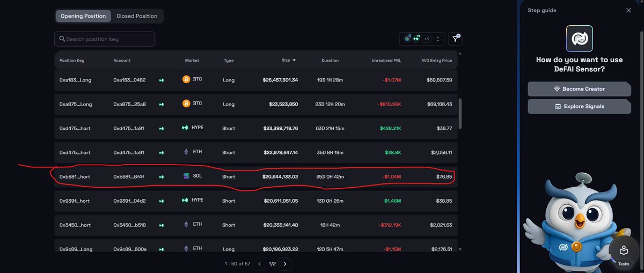Click BTC coin icon in 0xa875...25a8 row
644x273 pixels.
pyautogui.click(x=187, y=104)
